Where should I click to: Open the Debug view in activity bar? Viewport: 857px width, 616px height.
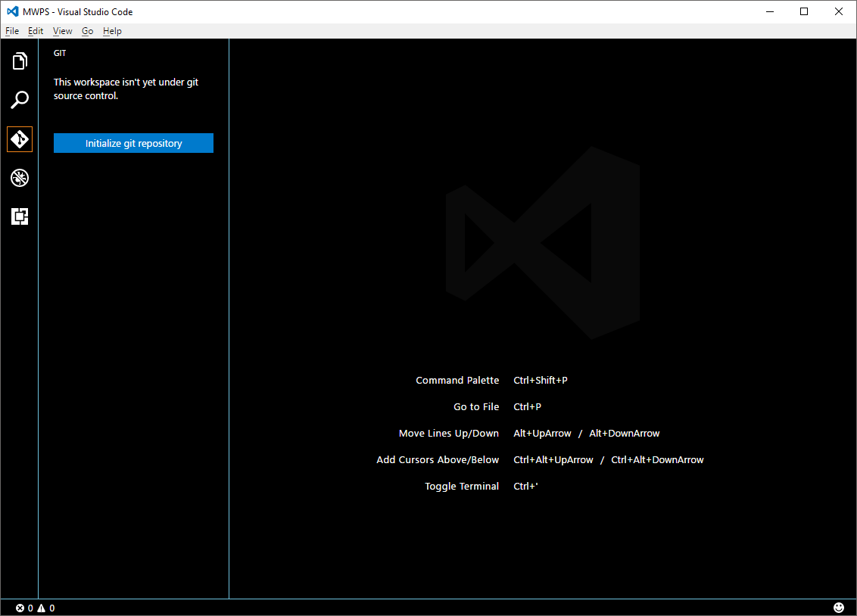20,178
